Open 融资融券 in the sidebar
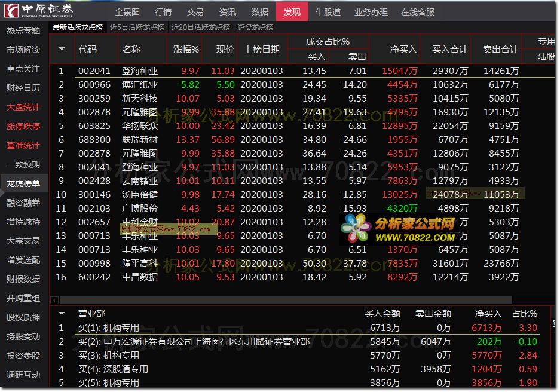 tap(23, 203)
